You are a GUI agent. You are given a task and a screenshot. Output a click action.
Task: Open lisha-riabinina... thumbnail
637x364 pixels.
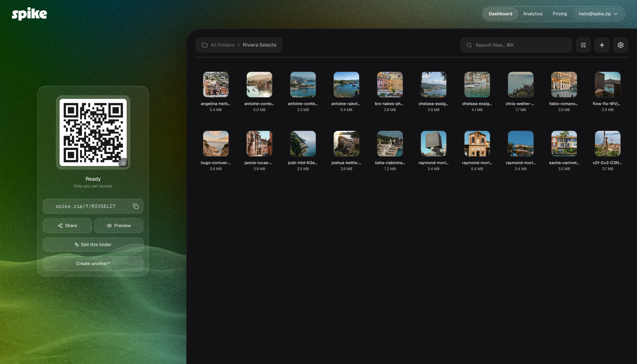click(x=390, y=143)
